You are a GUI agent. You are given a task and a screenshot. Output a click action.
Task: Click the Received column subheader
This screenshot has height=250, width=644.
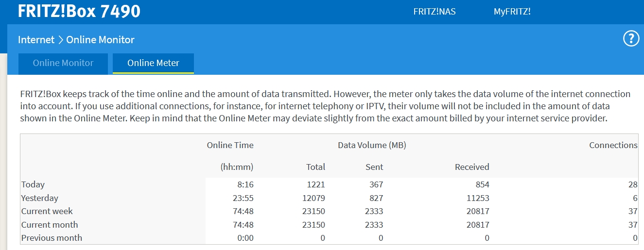472,167
